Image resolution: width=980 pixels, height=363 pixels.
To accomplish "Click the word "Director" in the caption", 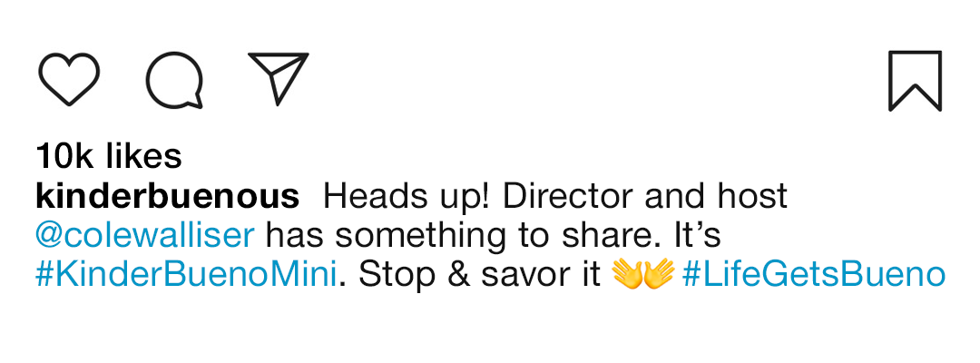I will tap(544, 196).
